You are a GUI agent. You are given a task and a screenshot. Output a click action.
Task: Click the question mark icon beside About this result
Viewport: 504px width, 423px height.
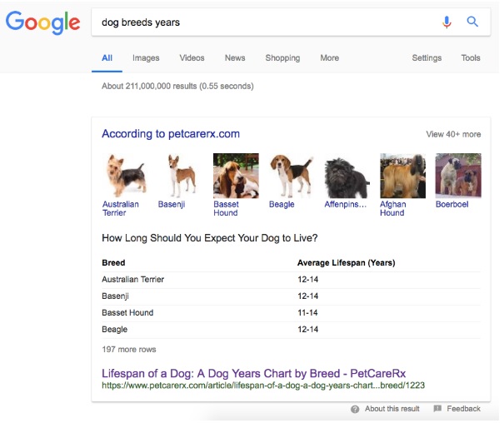click(x=355, y=409)
